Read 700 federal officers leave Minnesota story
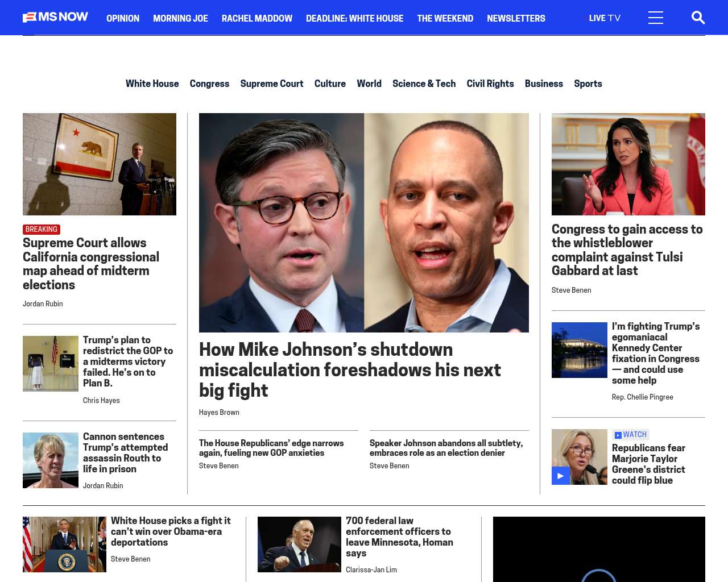The width and height of the screenshot is (728, 582). pyautogui.click(x=399, y=537)
